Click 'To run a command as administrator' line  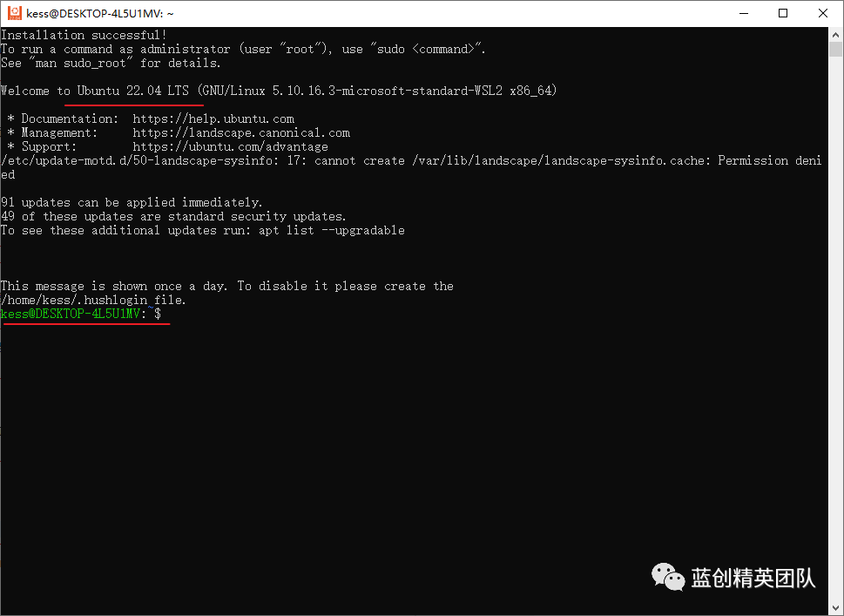click(x=243, y=49)
